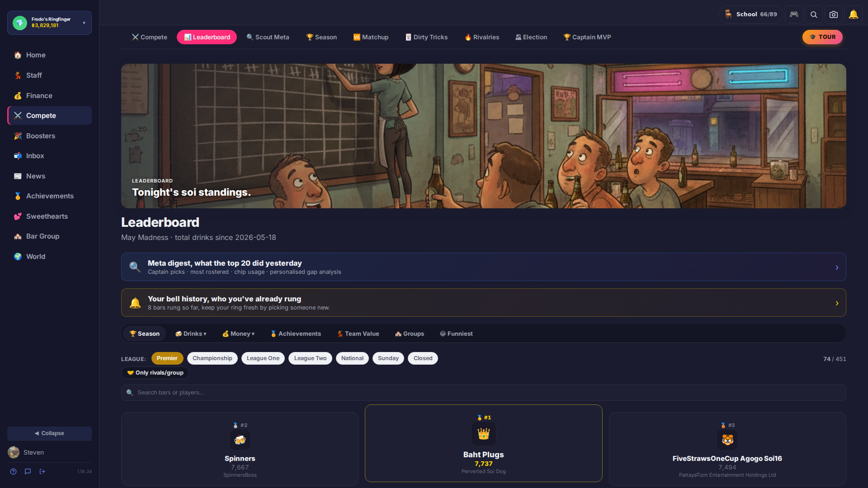Expand the Meta digest card chevron
868x488 pixels.
click(837, 267)
